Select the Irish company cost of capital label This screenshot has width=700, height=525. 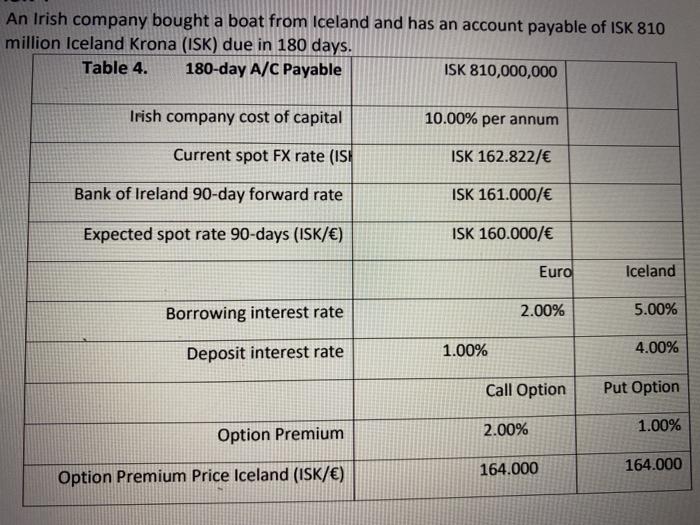[x=236, y=117]
